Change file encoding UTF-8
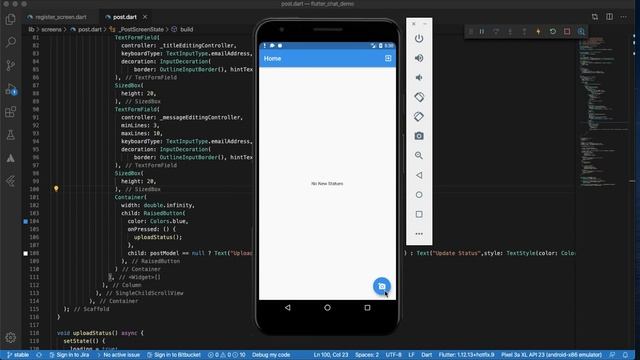The image size is (640, 360). tap(393, 355)
